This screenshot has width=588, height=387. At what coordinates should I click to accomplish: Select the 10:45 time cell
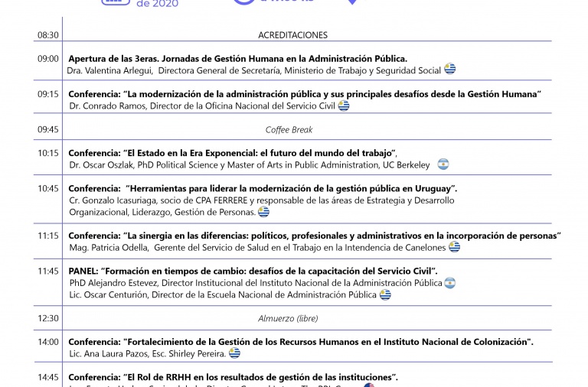point(48,188)
